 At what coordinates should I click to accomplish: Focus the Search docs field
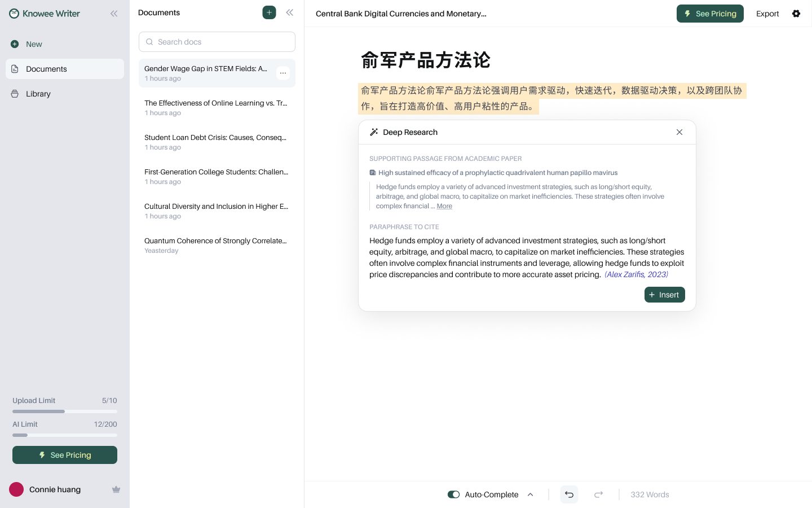217,42
